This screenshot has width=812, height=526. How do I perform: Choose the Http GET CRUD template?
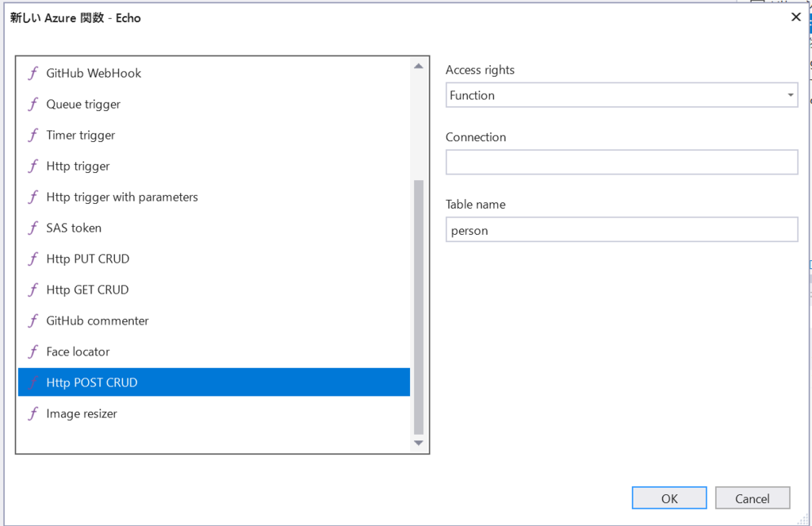pos(214,290)
